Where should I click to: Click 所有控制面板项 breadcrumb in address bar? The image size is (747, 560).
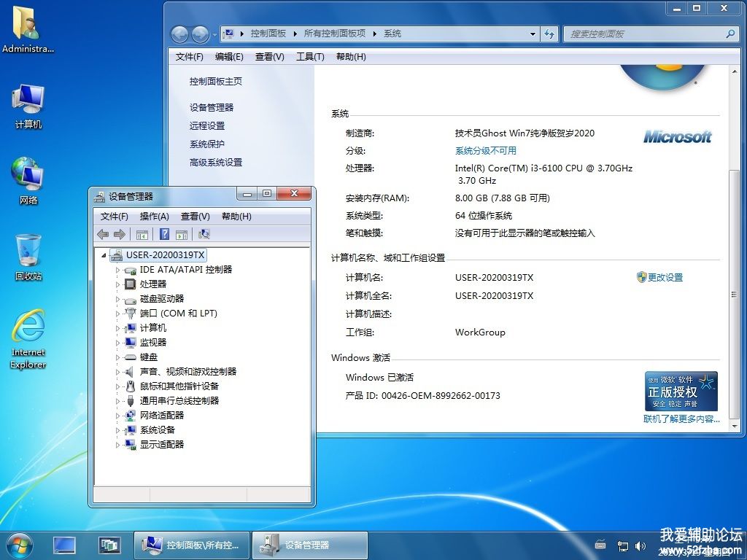click(x=334, y=34)
